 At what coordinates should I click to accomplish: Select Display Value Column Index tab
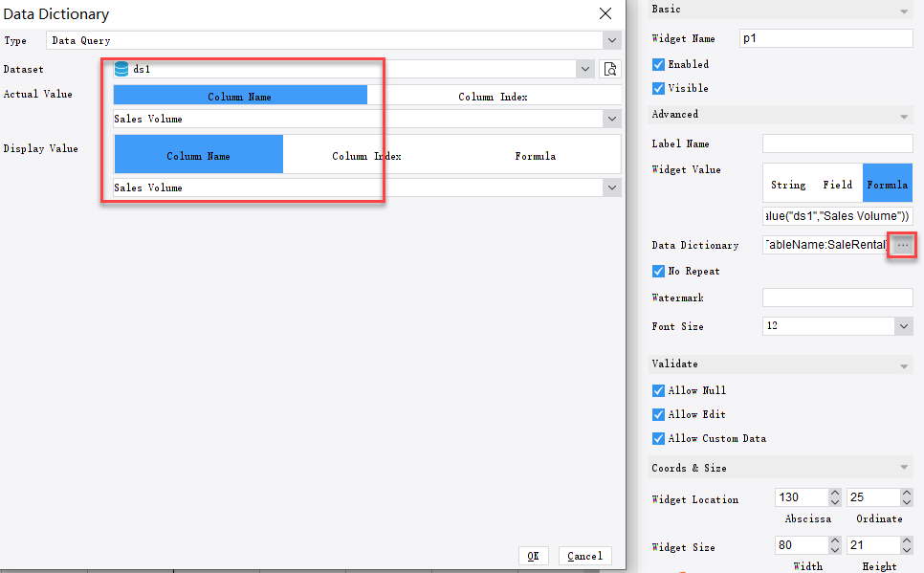click(366, 154)
